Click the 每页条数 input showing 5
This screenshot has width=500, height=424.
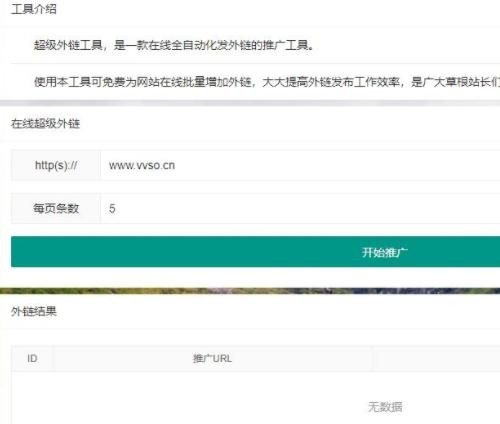pos(300,209)
